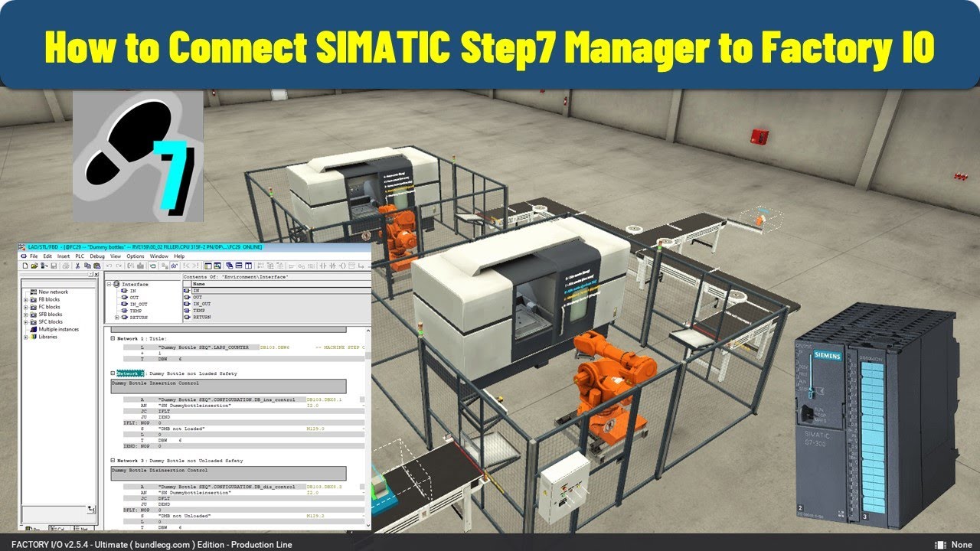The width and height of the screenshot is (980, 551).
Task: Select Multiple instances in the overview list
Action: pyautogui.click(x=59, y=329)
